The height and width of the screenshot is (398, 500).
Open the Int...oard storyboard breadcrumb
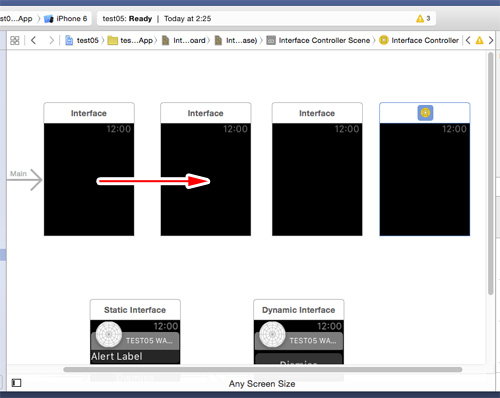click(184, 40)
